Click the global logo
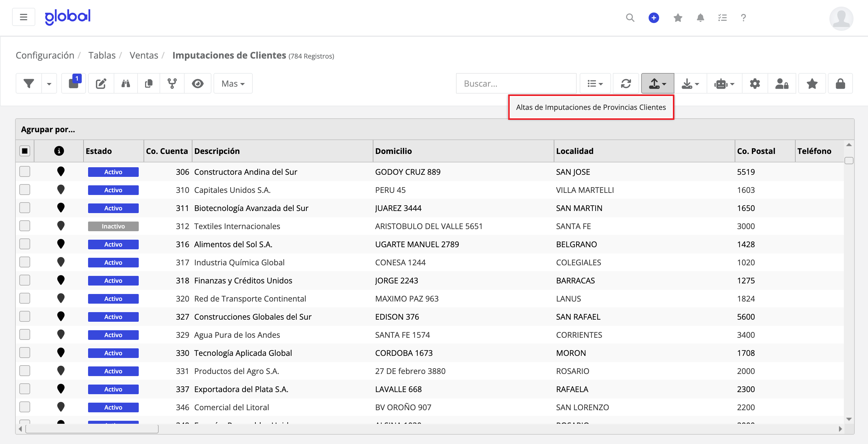This screenshot has height=444, width=868. click(68, 17)
